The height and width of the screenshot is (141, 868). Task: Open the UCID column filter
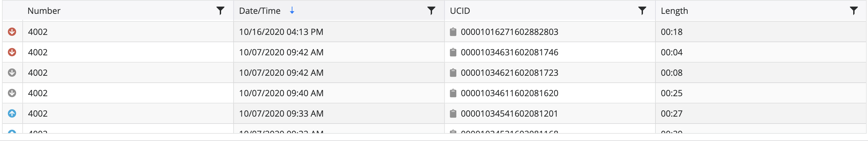[642, 11]
